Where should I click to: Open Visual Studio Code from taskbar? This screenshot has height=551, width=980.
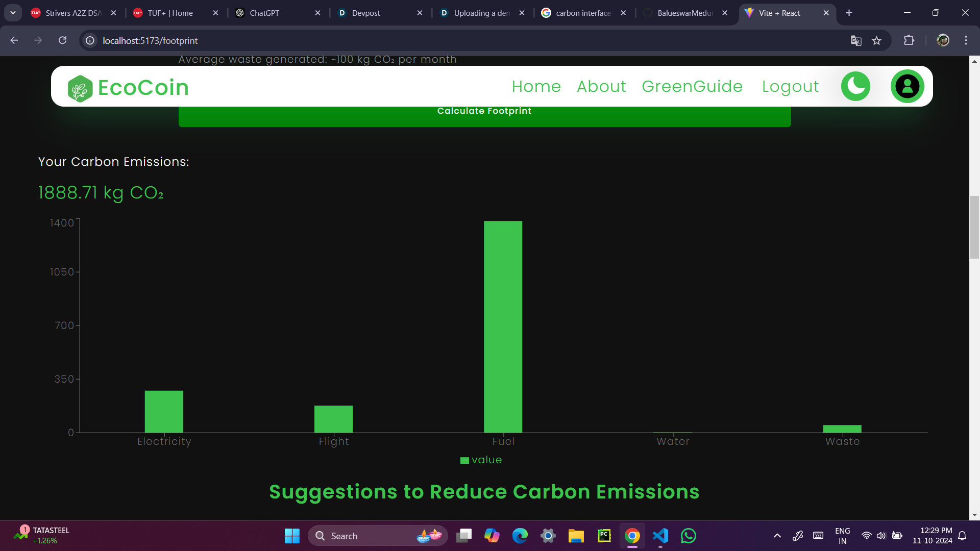(x=660, y=536)
